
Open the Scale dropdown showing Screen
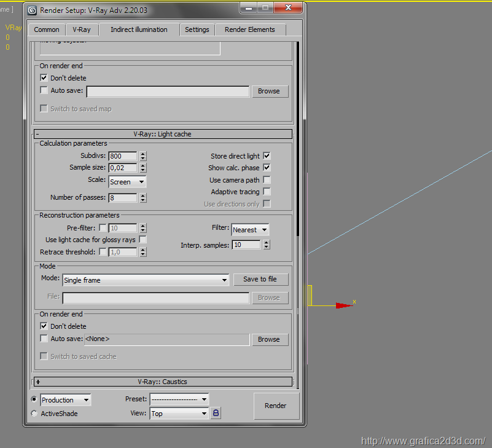point(127,182)
